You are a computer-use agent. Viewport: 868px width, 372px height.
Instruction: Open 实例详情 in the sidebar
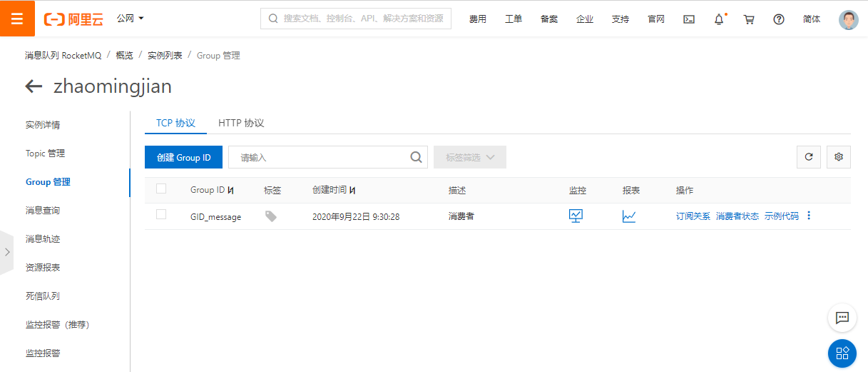tap(43, 125)
